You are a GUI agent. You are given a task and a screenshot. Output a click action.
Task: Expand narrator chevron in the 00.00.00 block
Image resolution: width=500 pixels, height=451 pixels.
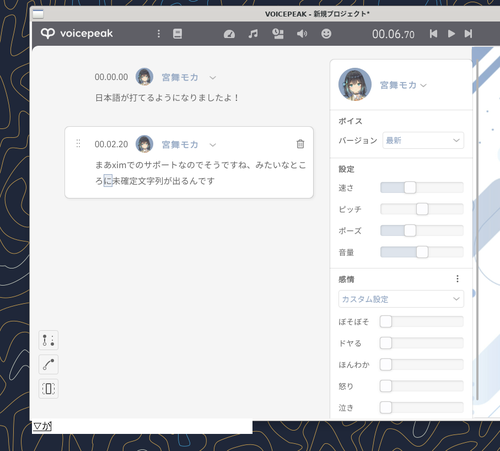[213, 78]
